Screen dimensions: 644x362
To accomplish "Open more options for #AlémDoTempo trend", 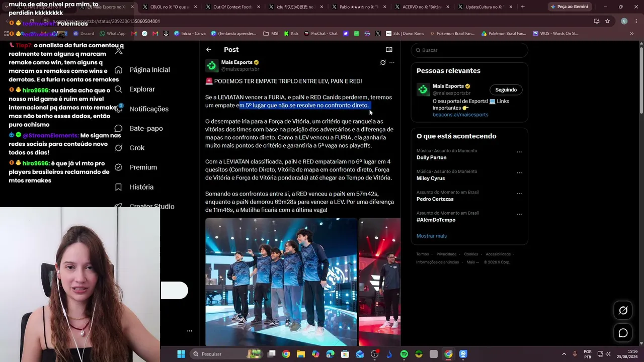I will [x=519, y=214].
